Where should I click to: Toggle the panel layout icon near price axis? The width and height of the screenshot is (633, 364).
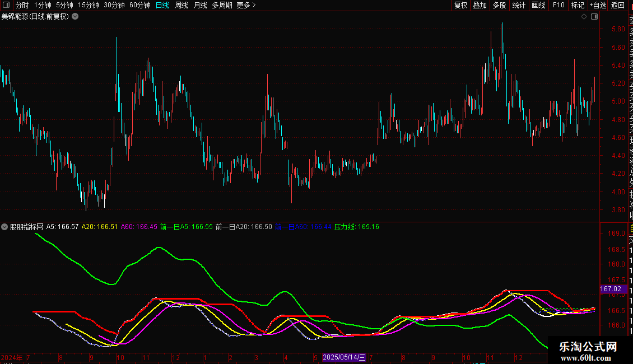[x=594, y=17]
